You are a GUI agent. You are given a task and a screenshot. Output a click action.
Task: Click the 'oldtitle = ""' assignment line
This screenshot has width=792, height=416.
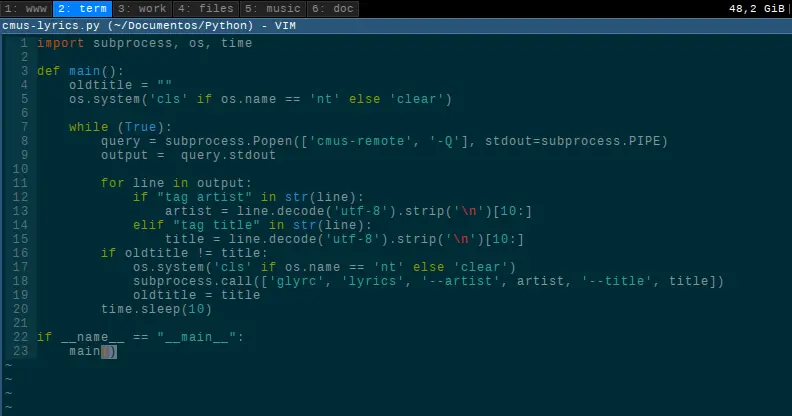click(x=120, y=85)
